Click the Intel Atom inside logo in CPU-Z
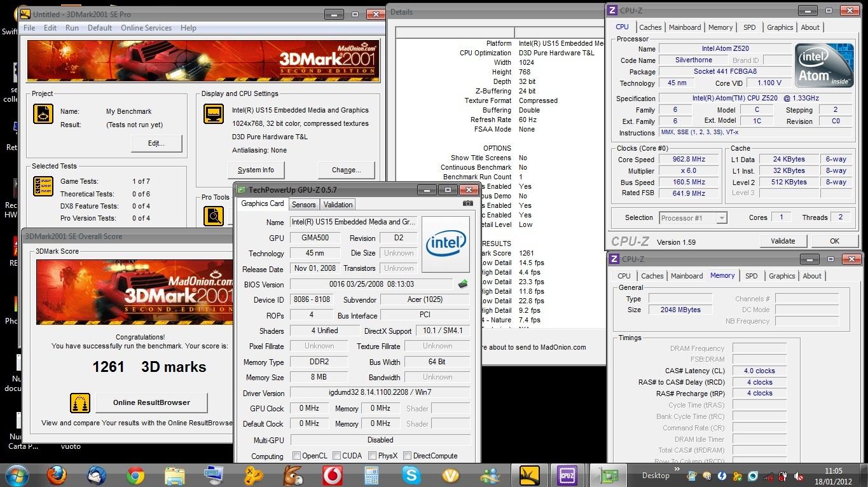 click(824, 65)
